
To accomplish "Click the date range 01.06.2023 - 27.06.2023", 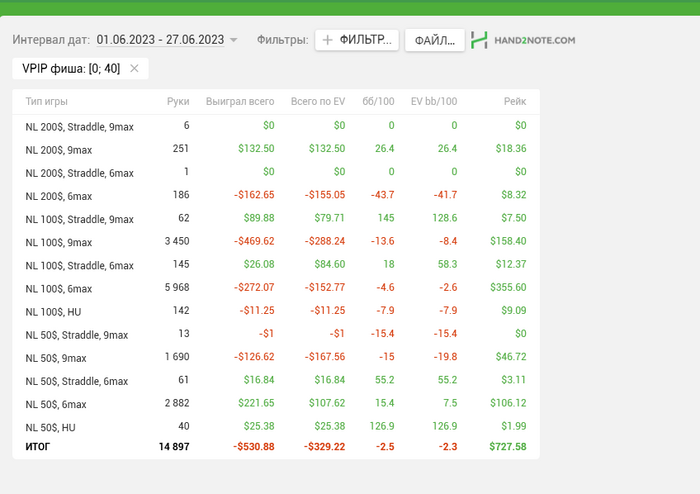I will coord(160,40).
